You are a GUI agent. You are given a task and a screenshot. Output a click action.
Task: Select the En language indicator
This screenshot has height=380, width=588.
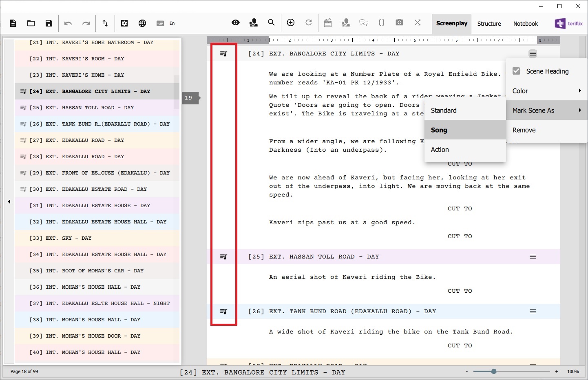[x=172, y=23]
